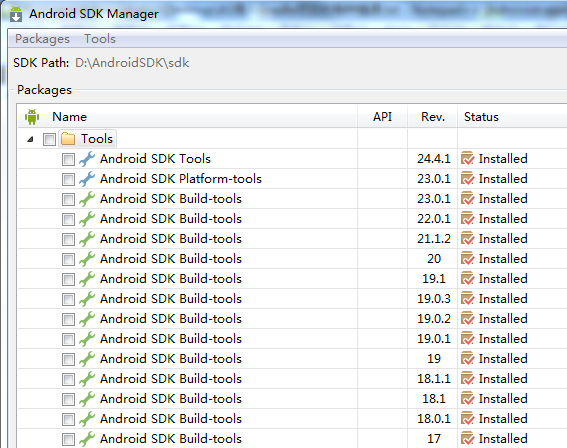Collapse the Tools tree group
This screenshot has height=448, width=567.
[30, 139]
